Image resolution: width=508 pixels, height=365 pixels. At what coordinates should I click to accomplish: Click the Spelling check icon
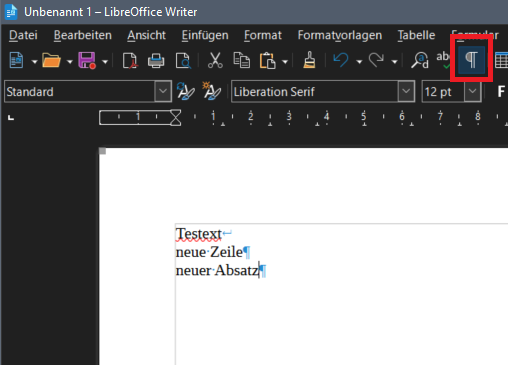pyautogui.click(x=443, y=60)
